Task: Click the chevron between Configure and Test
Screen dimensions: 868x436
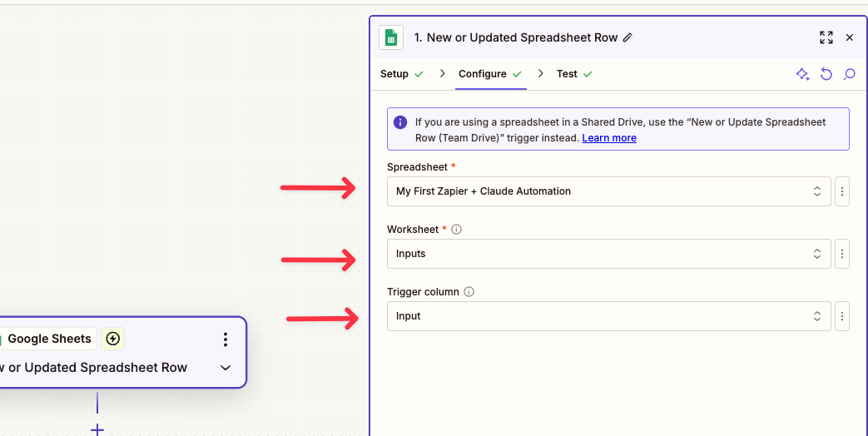Action: [x=540, y=73]
